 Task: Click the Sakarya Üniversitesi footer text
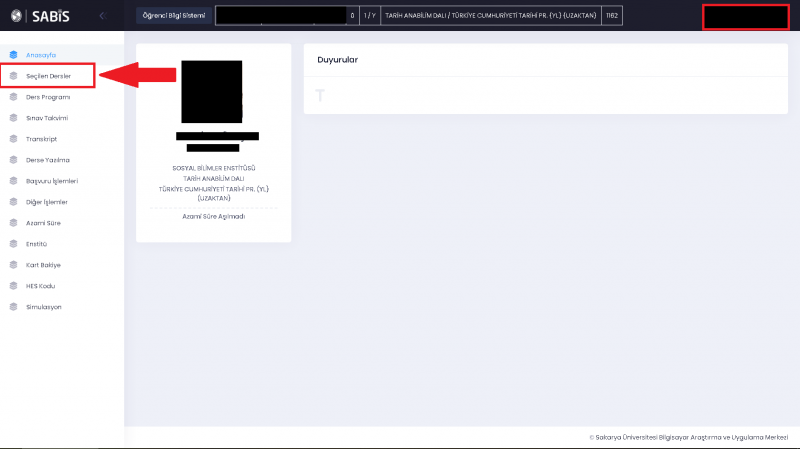(689, 438)
